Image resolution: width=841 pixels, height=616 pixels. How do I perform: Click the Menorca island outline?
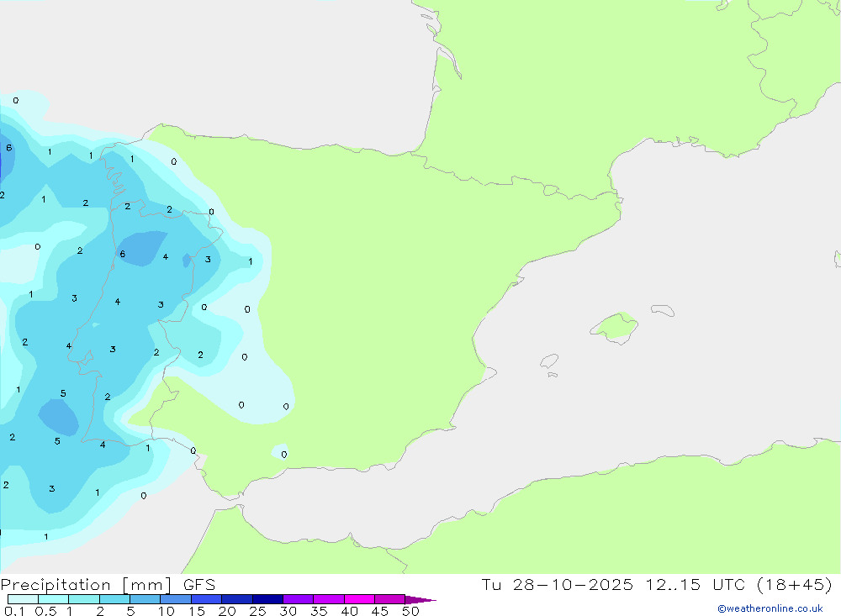pos(663,310)
